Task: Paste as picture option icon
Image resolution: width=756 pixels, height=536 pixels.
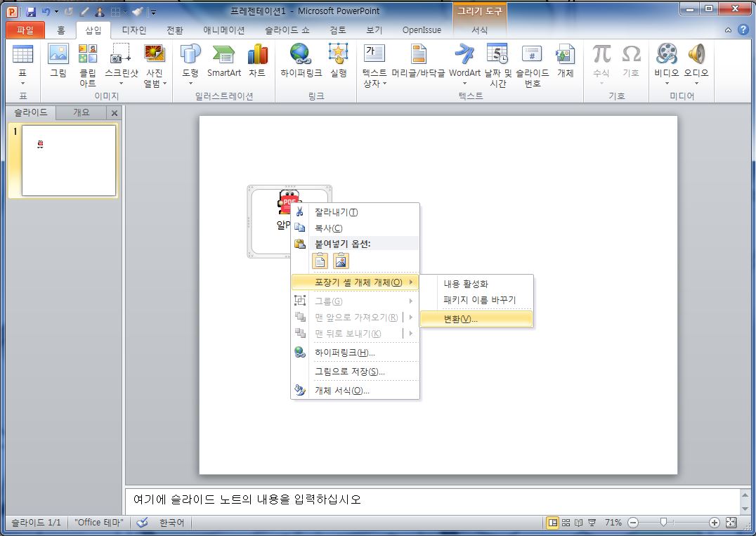Action: pos(341,261)
